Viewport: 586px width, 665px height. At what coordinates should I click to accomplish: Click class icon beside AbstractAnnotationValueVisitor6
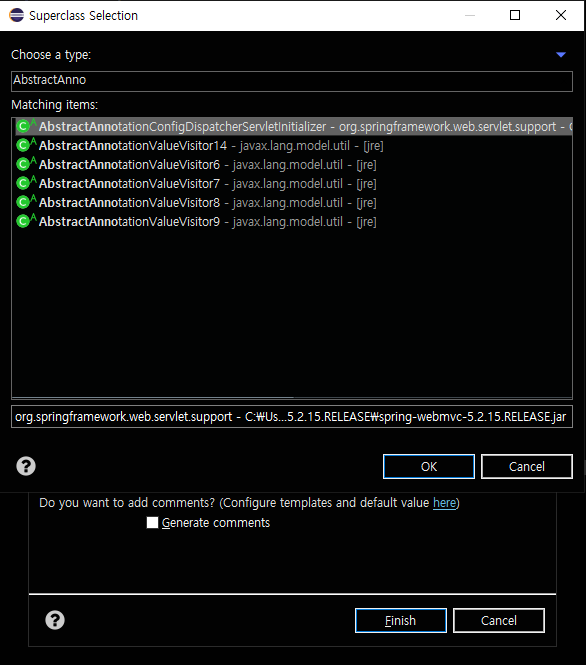click(x=26, y=164)
